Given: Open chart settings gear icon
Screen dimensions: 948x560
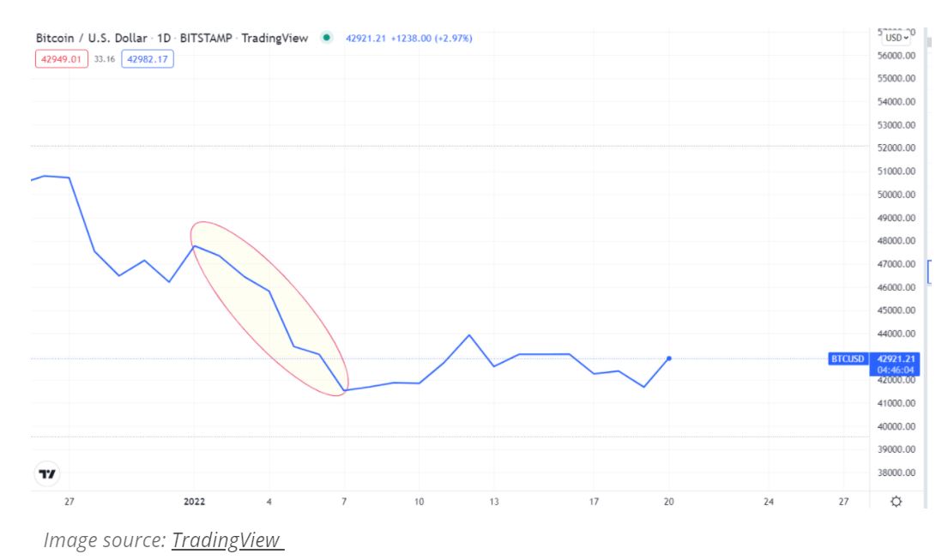Looking at the screenshot, I should pyautogui.click(x=896, y=502).
